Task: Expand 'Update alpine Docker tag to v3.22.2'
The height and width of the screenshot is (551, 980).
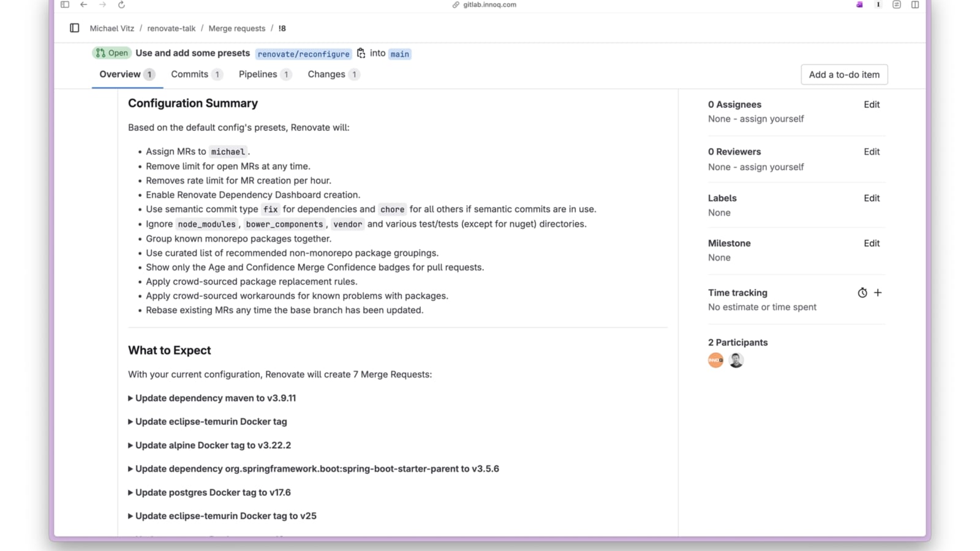Action: pyautogui.click(x=209, y=445)
